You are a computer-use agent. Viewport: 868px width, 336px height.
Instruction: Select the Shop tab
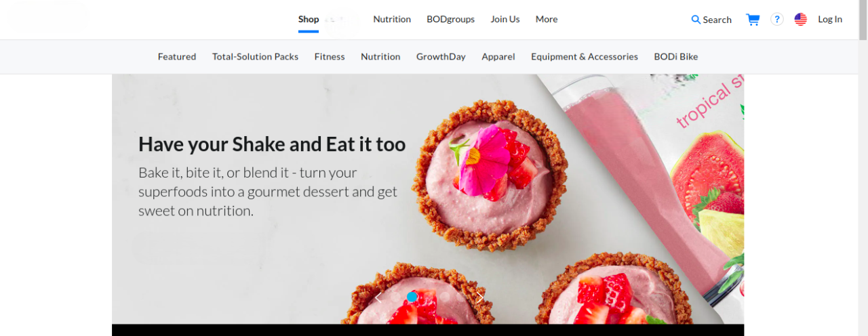[x=309, y=19]
